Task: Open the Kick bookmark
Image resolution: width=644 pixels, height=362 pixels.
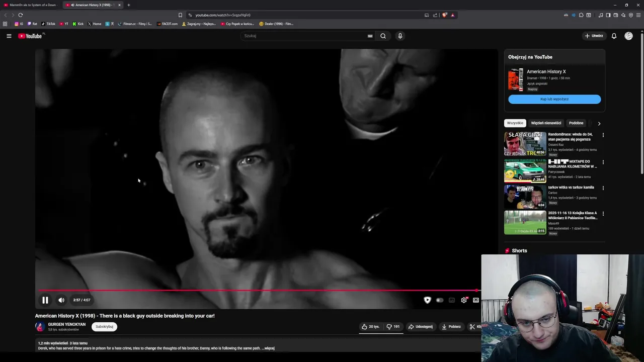Action: coord(78,24)
